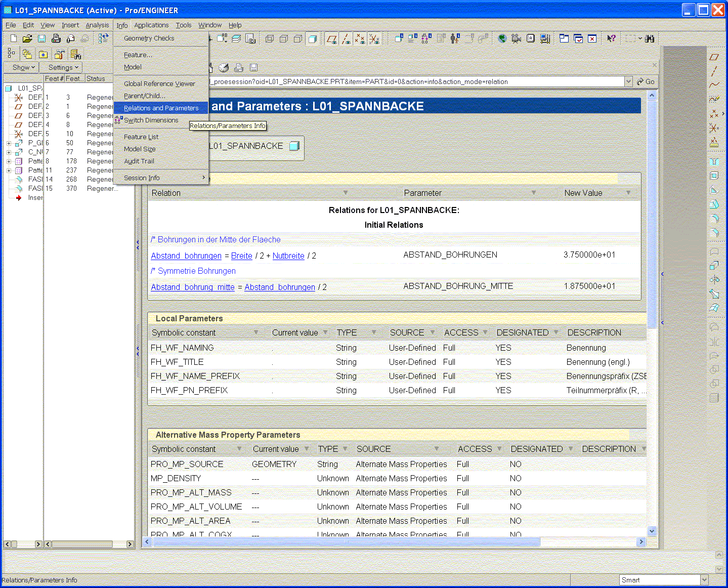The height and width of the screenshot is (588, 728).
Task: Select the Sketch tool in right toolbar
Action: click(x=714, y=99)
